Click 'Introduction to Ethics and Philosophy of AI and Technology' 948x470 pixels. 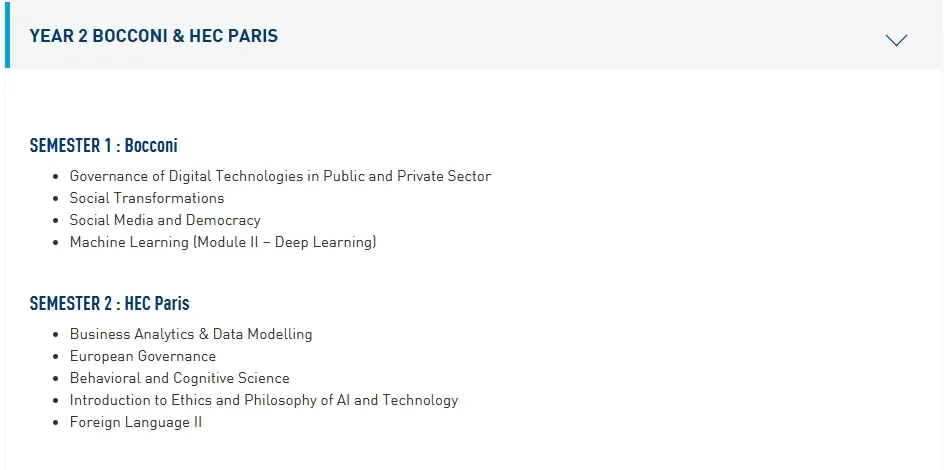(x=264, y=400)
